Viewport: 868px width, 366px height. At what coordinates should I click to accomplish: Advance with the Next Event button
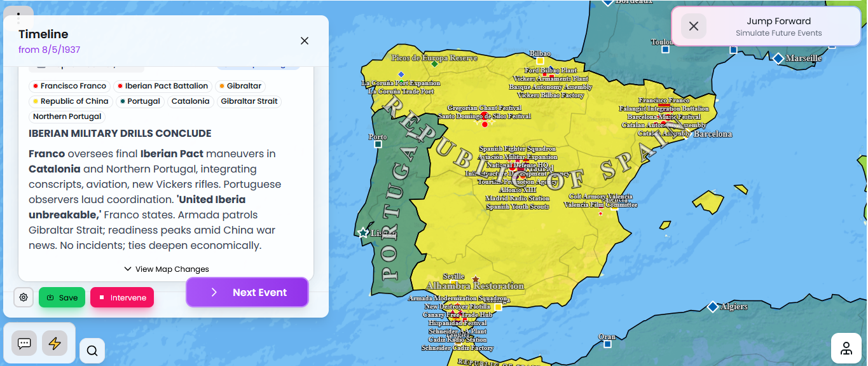tap(247, 292)
